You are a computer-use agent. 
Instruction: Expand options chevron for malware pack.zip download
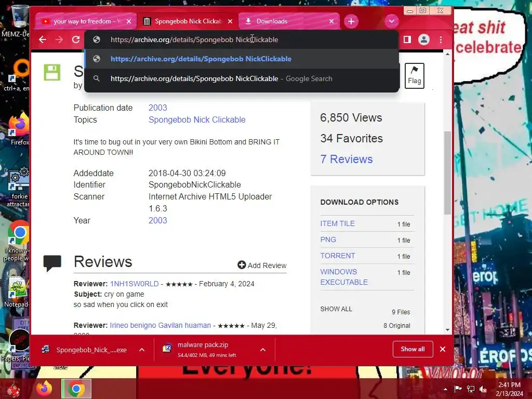[262, 350]
